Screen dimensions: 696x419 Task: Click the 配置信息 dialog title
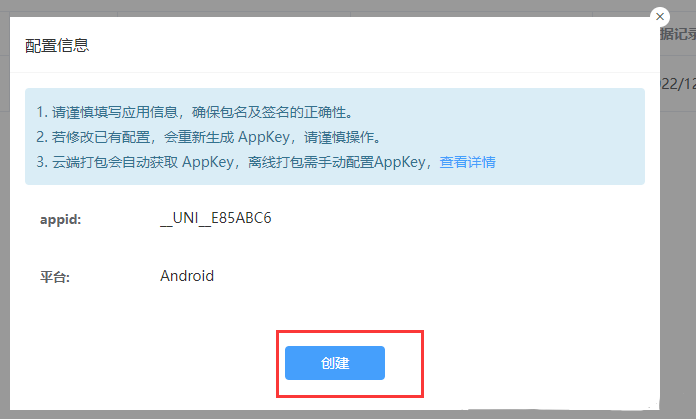click(x=57, y=45)
